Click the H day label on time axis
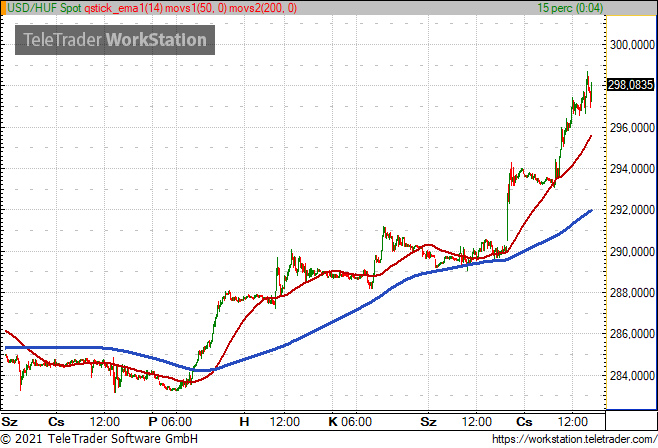Screen dimensions: 658x448 click(244, 422)
